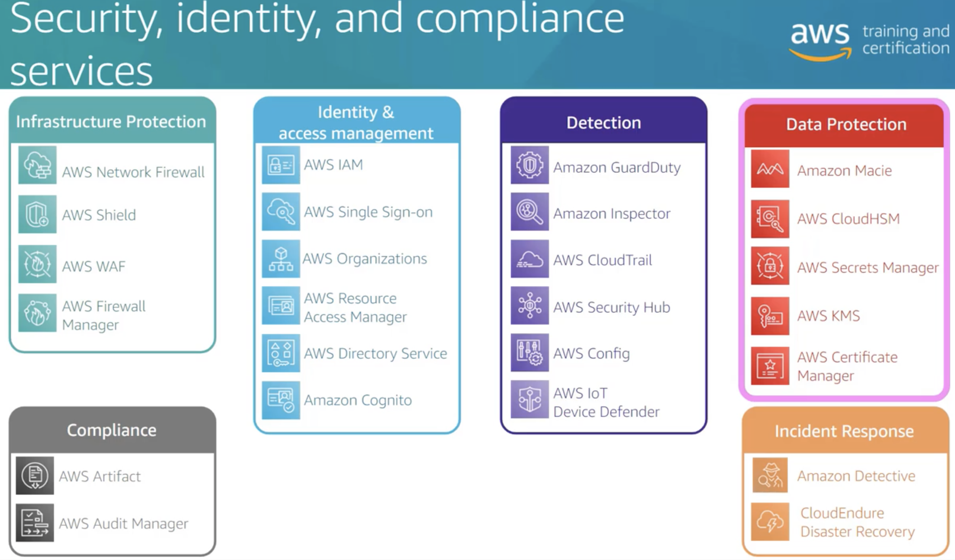955x560 pixels.
Task: Click the 'Amazon Cognito' label
Action: point(358,400)
